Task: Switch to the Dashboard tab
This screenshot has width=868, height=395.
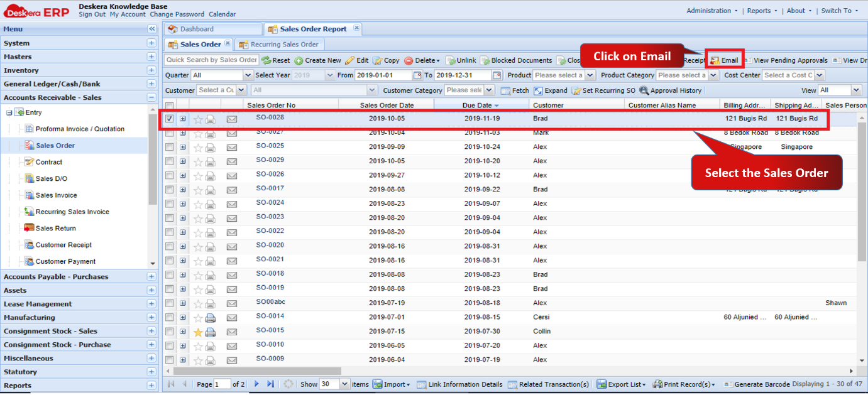Action: click(x=212, y=29)
